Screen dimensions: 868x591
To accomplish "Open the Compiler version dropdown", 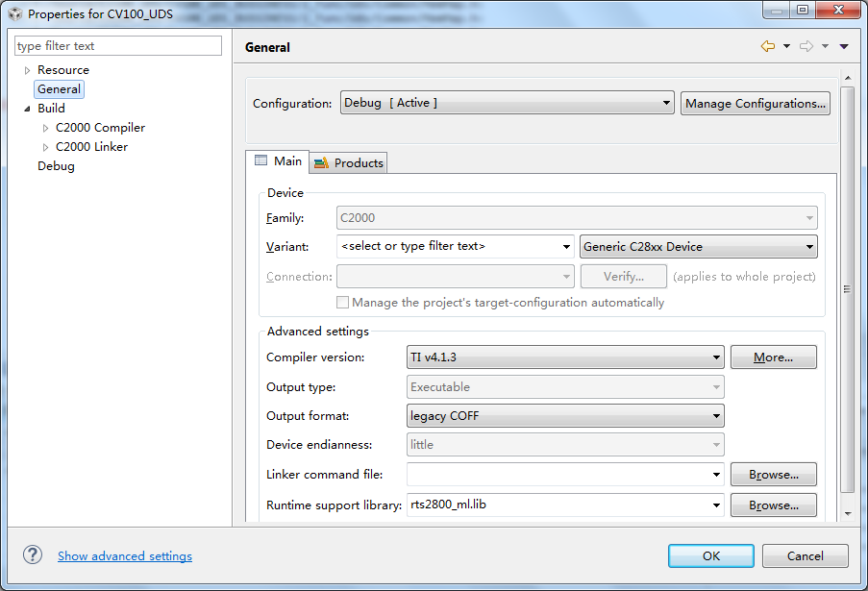I will coord(565,357).
